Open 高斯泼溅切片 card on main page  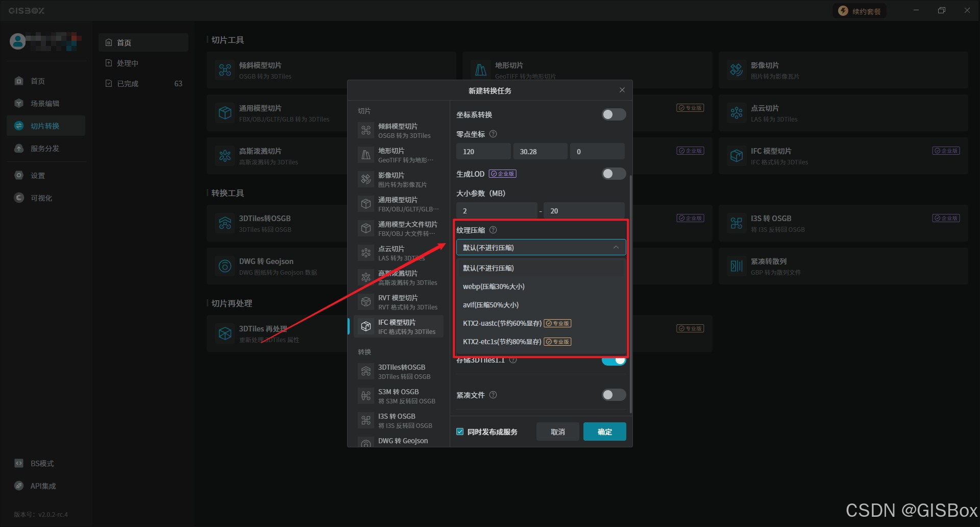click(277, 156)
